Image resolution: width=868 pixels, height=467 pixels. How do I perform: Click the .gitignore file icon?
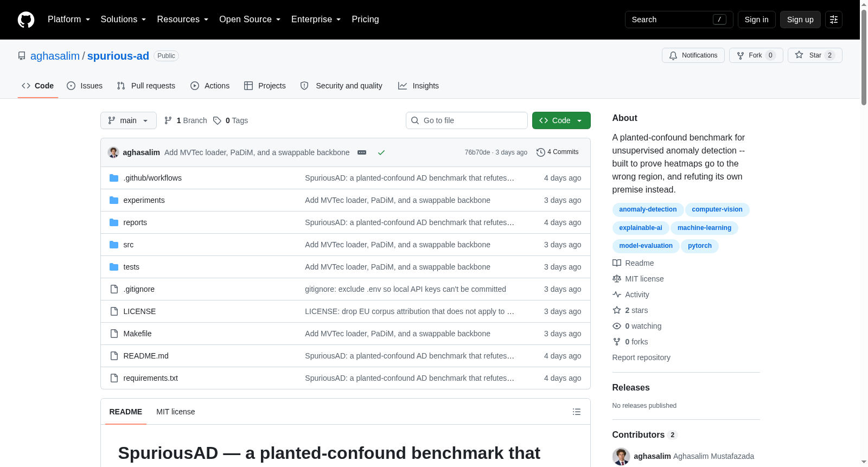114,289
